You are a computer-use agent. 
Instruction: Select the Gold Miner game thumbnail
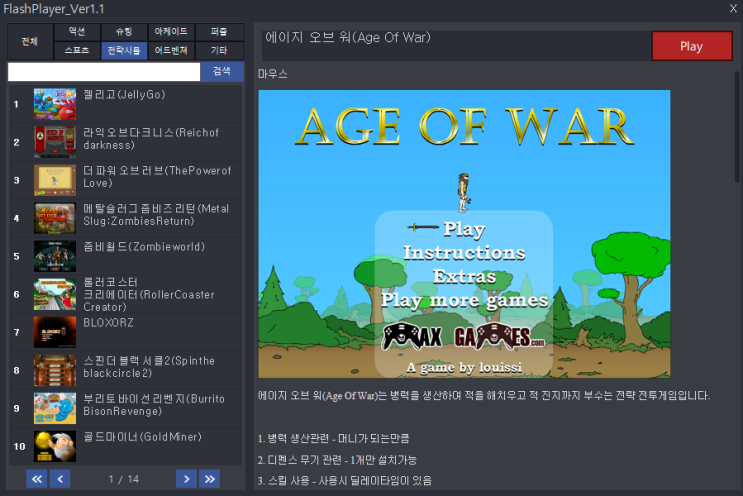click(x=55, y=446)
